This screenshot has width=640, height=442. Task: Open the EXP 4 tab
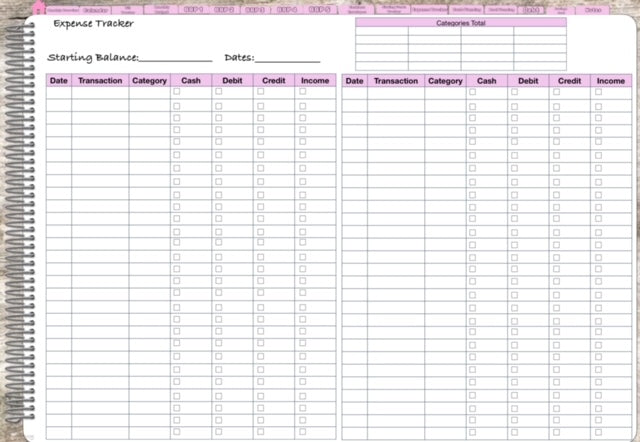click(287, 9)
